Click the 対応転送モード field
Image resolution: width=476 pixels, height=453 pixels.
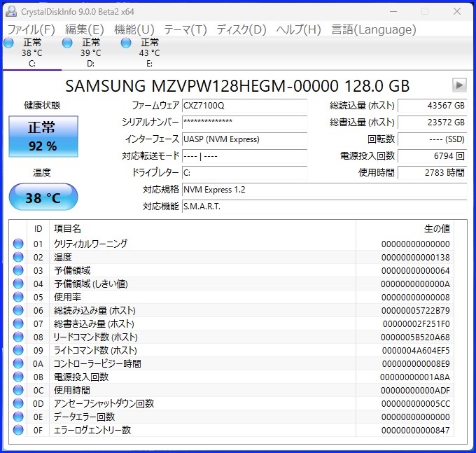point(245,156)
